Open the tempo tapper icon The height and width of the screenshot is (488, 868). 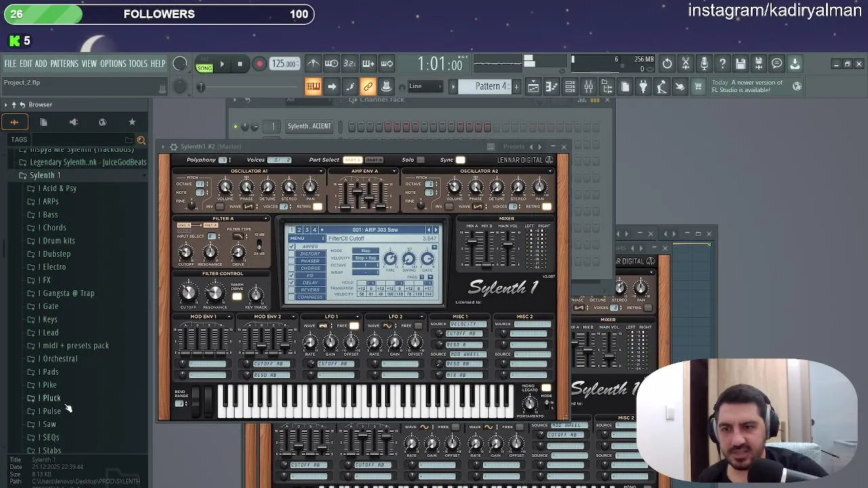661,86
